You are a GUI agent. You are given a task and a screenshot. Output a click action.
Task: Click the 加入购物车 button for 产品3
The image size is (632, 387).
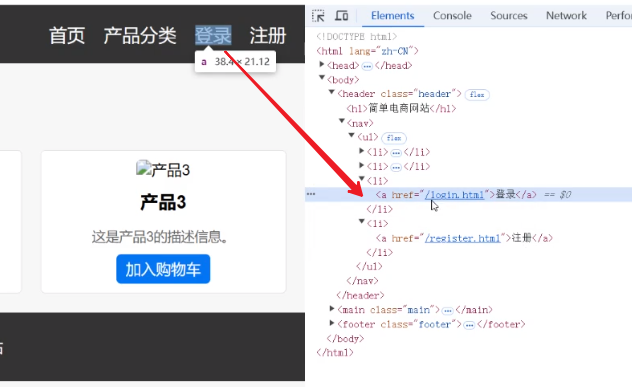[x=163, y=269]
